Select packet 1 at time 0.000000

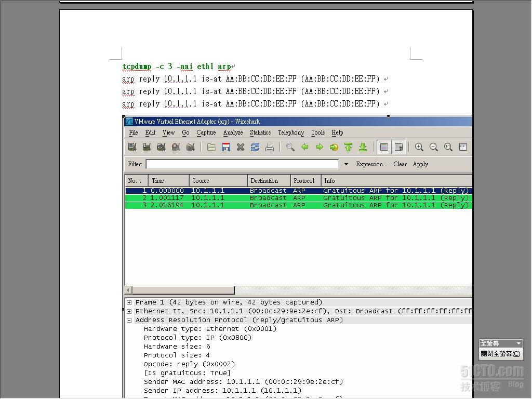tap(299, 191)
